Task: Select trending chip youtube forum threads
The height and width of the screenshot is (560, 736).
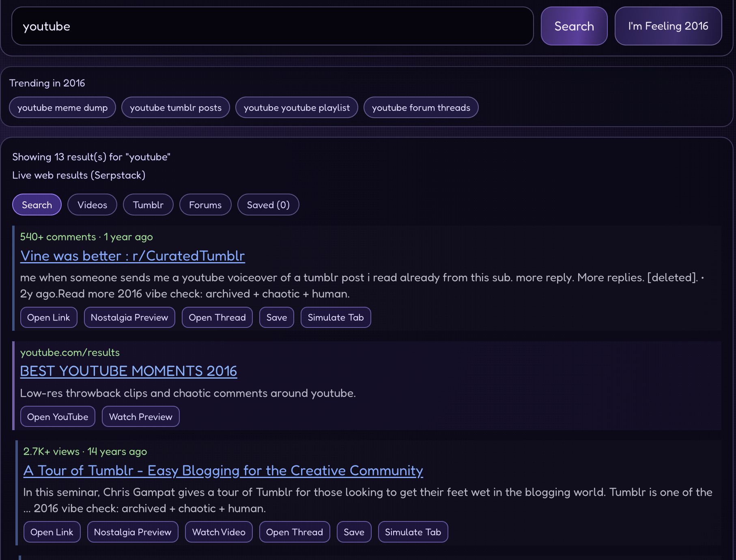Action: 421,108
